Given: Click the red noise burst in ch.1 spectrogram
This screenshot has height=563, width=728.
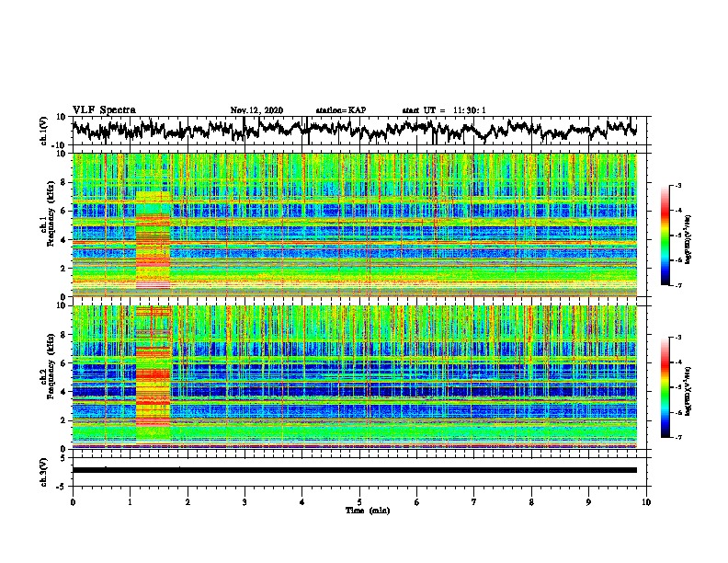Looking at the screenshot, I should (153, 242).
